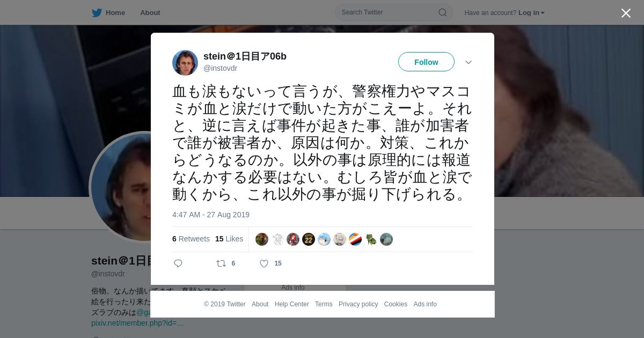Click the Twitter bird logo
This screenshot has width=644, height=338.
(x=97, y=13)
